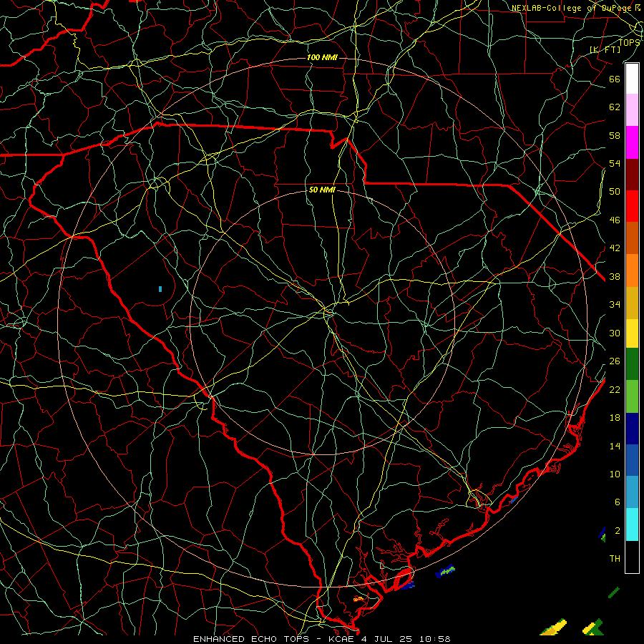Click the cyan legend color band
Viewport: 644px width, 644px height.
(632, 525)
